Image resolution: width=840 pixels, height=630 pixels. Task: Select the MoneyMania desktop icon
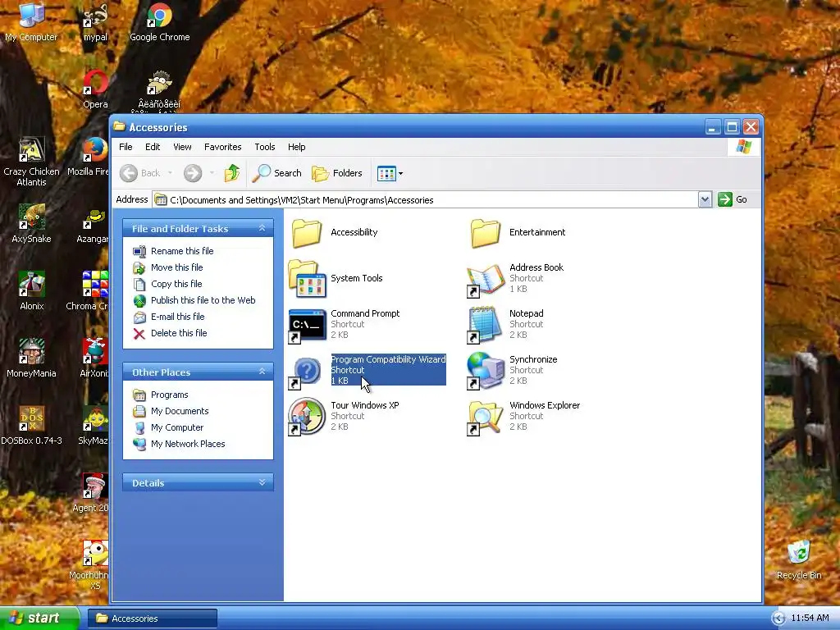point(31,358)
